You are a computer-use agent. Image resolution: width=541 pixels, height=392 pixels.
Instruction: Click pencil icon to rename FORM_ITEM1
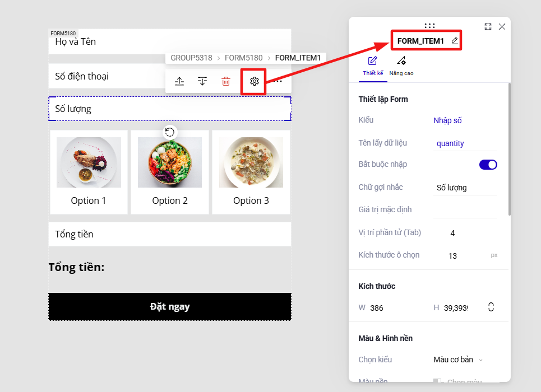455,41
